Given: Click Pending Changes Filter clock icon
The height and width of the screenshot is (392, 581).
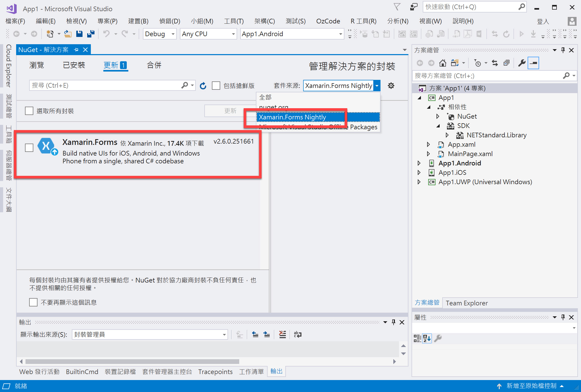Looking at the screenshot, I should tap(478, 63).
